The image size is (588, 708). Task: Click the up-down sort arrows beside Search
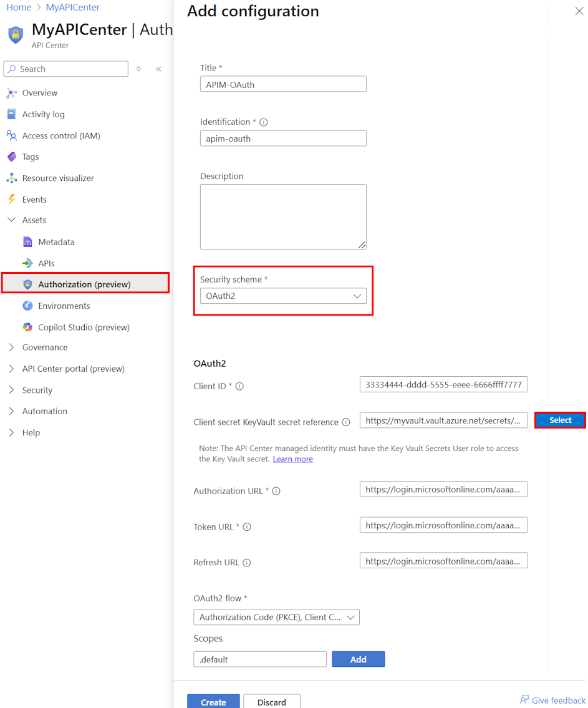click(138, 69)
